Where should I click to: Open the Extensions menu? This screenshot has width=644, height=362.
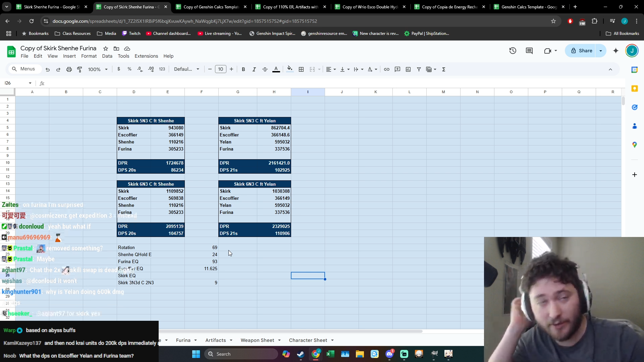pos(146,56)
